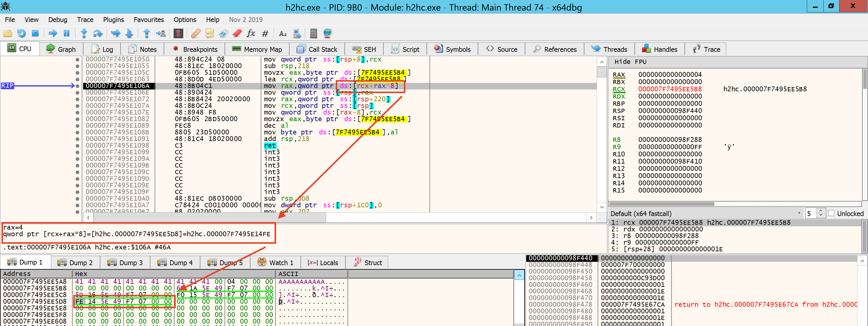The width and height of the screenshot is (868, 326).
Task: Open Variables via the hash icon
Action: tap(265, 33)
